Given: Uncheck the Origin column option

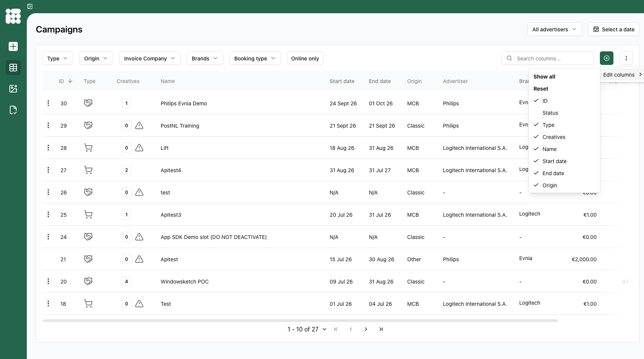Looking at the screenshot, I should [564, 185].
